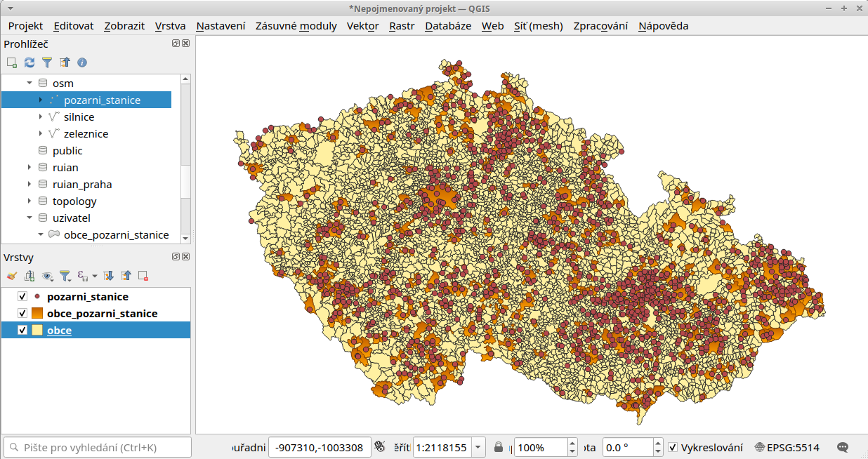Float the Vrstvy panel
The width and height of the screenshot is (868, 459).
(x=176, y=257)
